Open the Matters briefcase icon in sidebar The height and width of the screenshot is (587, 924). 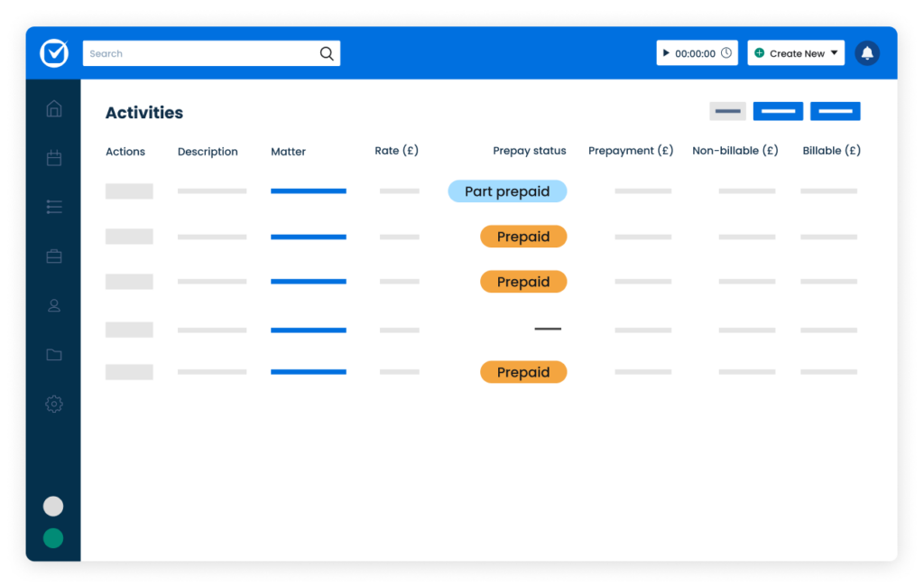(x=54, y=256)
